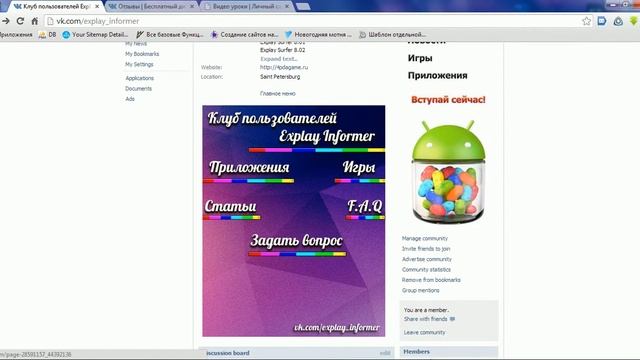Viewport: 640px width, 360px height.
Task: Click the browser forward arrow
Action: pyautogui.click(x=5, y=21)
